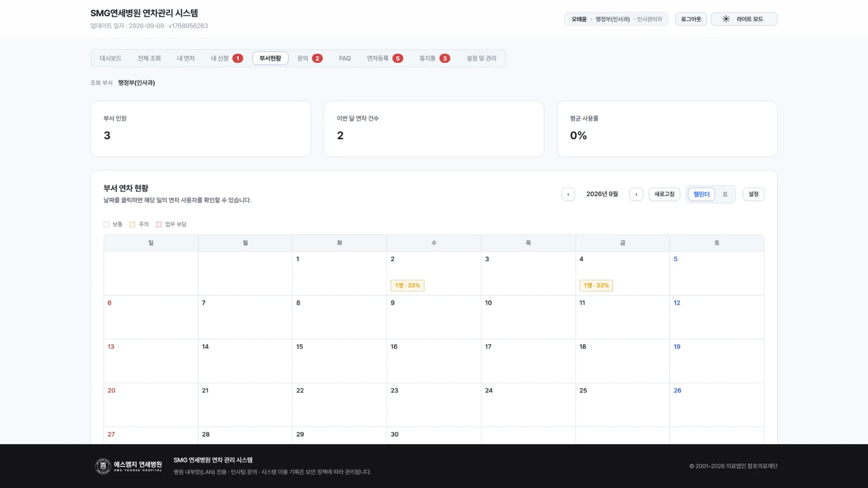Switch view to 표 mode

click(x=725, y=194)
